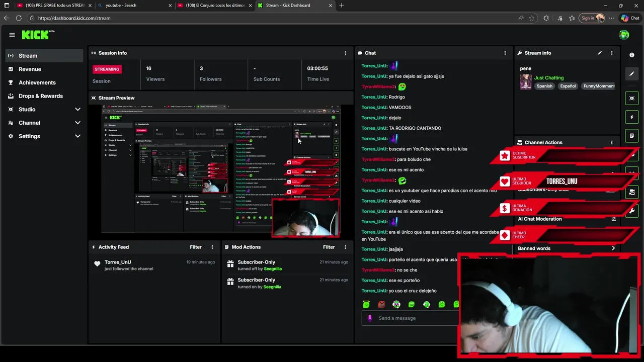Click the camera icon in the right strip
Viewport: 644px width, 362px height.
632,192
